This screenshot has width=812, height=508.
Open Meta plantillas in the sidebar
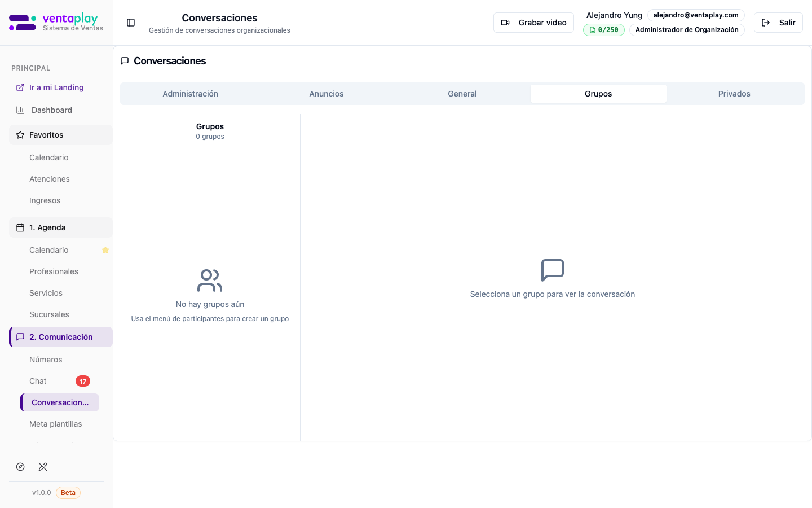pyautogui.click(x=56, y=424)
